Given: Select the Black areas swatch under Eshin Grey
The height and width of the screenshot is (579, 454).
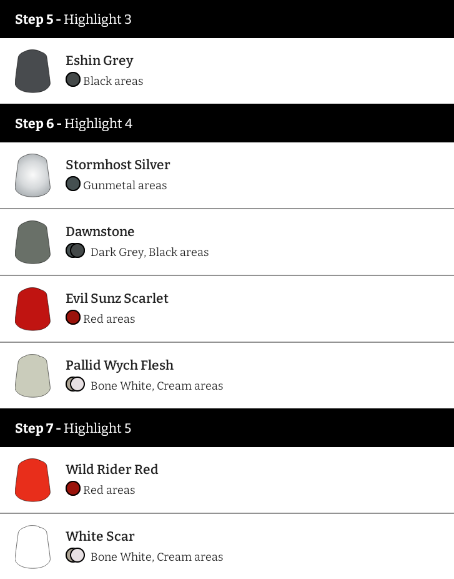Looking at the screenshot, I should pyautogui.click(x=73, y=80).
